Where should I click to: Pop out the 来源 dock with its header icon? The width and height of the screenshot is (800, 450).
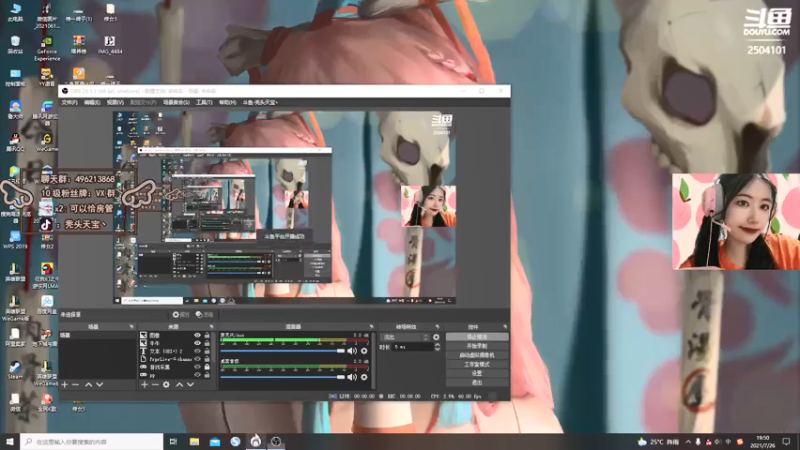pyautogui.click(x=212, y=327)
